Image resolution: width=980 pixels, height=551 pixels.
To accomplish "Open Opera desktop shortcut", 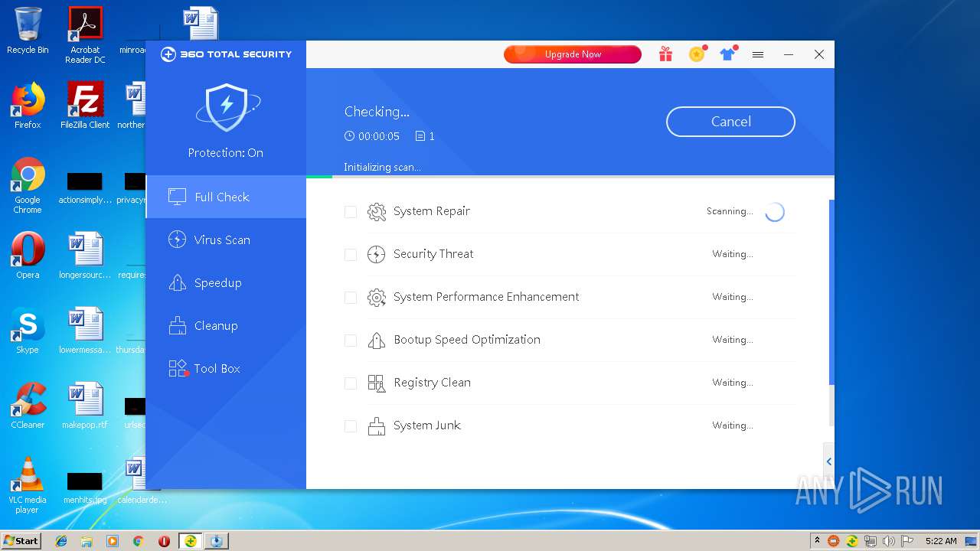I will (28, 255).
